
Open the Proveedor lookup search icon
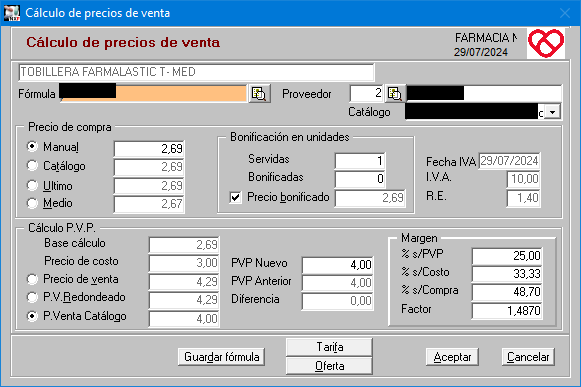point(395,94)
